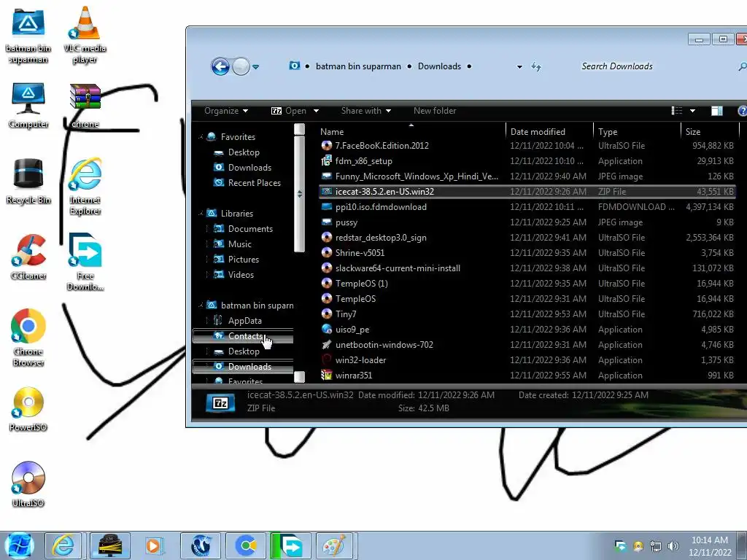Click the volume speaker tray icon
The width and height of the screenshot is (747, 560).
pos(673,546)
